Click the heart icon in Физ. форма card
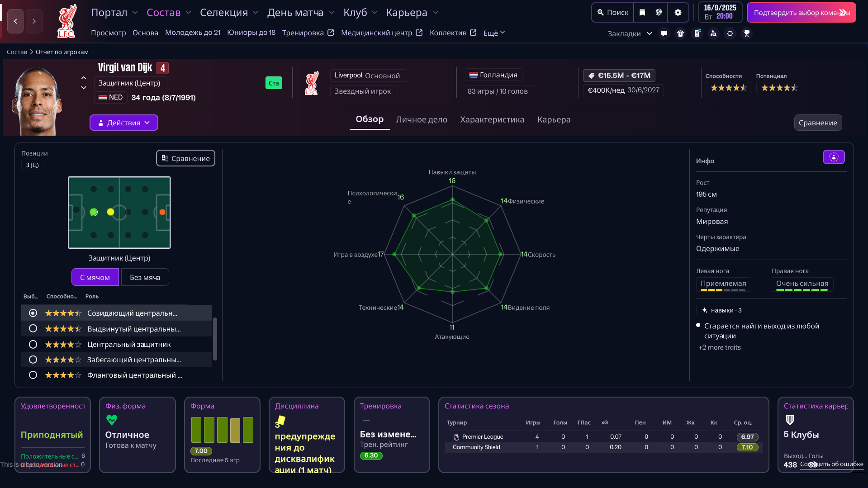 (x=112, y=420)
